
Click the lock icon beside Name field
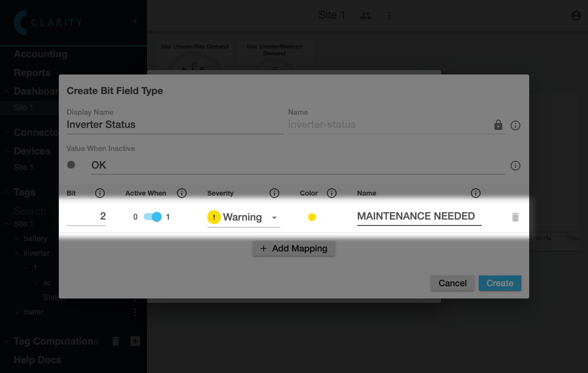click(498, 125)
